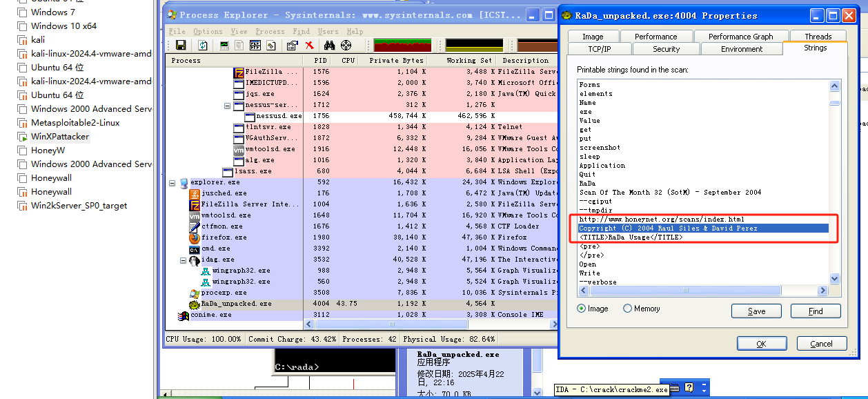Image resolution: width=868 pixels, height=399 pixels.
Task: Click the binoculars Find Handle icon
Action: tap(330, 45)
